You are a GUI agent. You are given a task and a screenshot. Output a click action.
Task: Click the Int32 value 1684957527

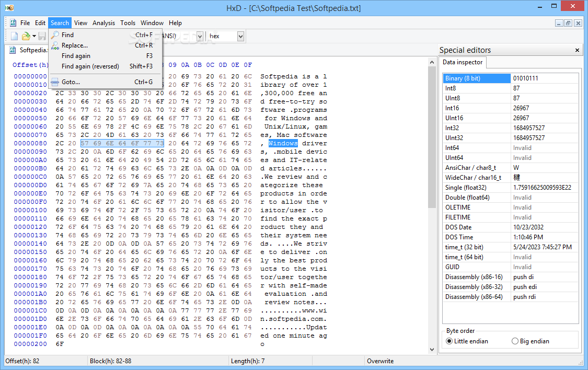coord(529,128)
